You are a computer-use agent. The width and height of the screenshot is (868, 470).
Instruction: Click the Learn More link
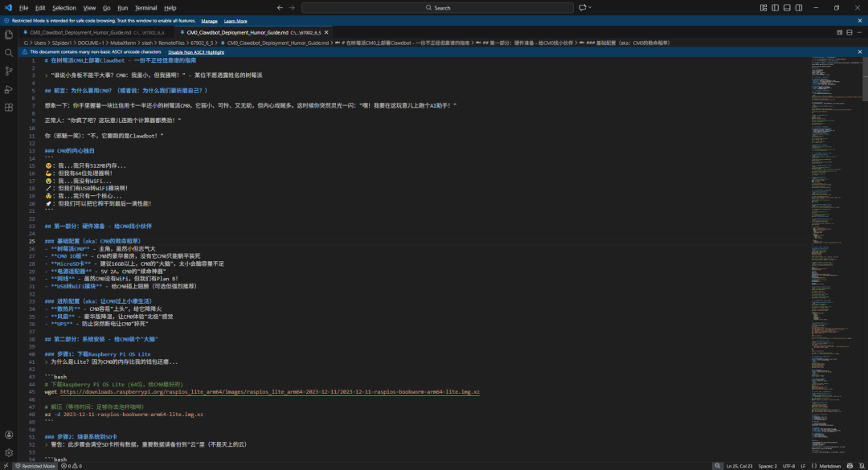(235, 21)
